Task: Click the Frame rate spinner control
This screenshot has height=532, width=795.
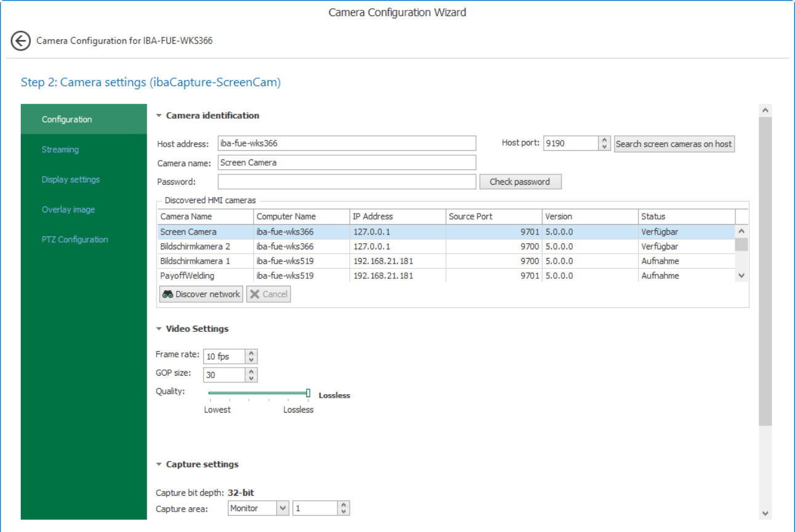Action: pyautogui.click(x=251, y=357)
